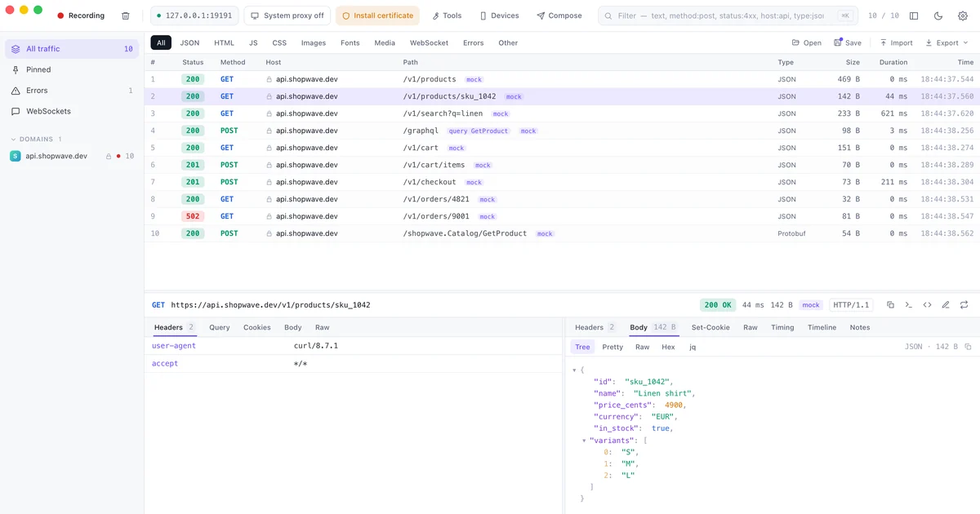Filter traffic by Errors tab
This screenshot has height=514, width=980.
click(x=473, y=42)
